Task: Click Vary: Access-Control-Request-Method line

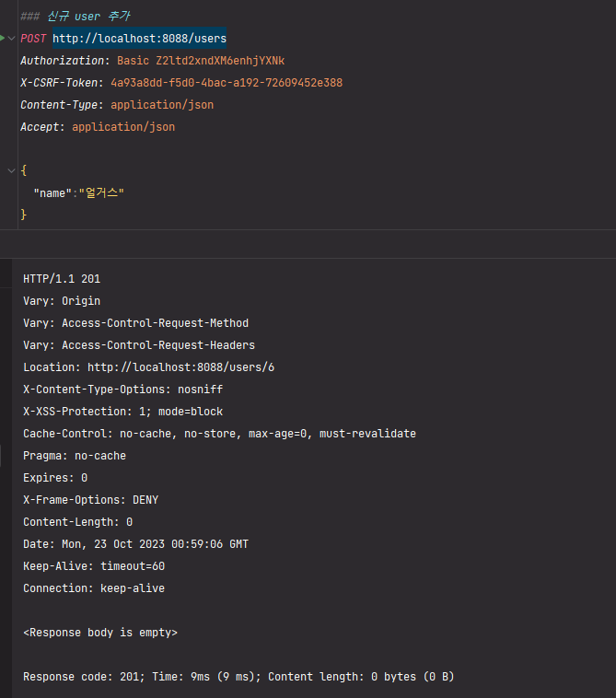Action: pyautogui.click(x=135, y=323)
